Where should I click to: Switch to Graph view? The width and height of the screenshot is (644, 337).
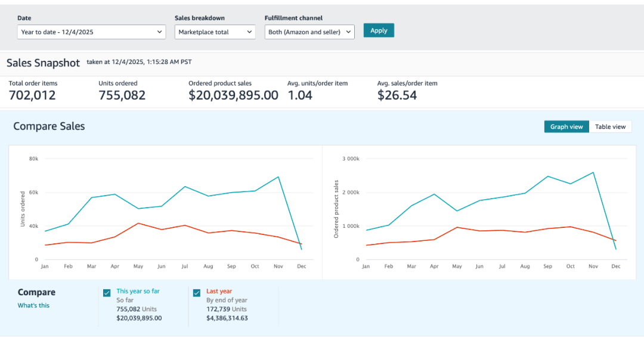click(x=566, y=126)
